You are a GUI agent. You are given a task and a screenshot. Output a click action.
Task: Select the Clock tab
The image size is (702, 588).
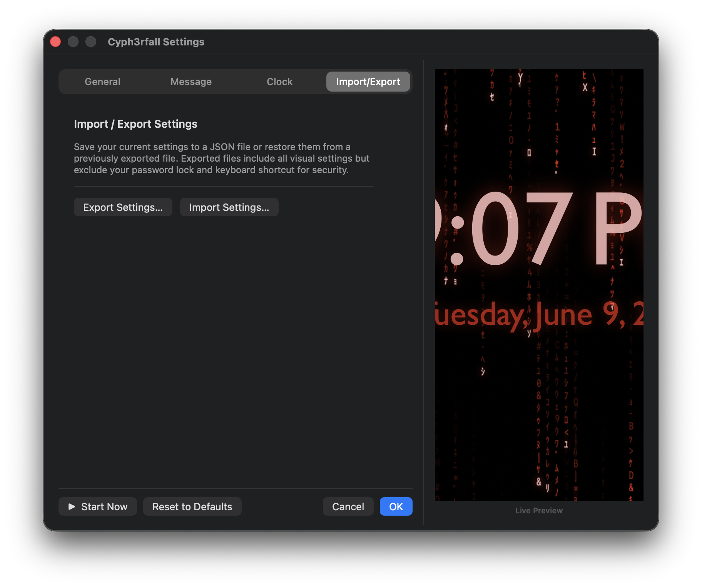(x=279, y=82)
